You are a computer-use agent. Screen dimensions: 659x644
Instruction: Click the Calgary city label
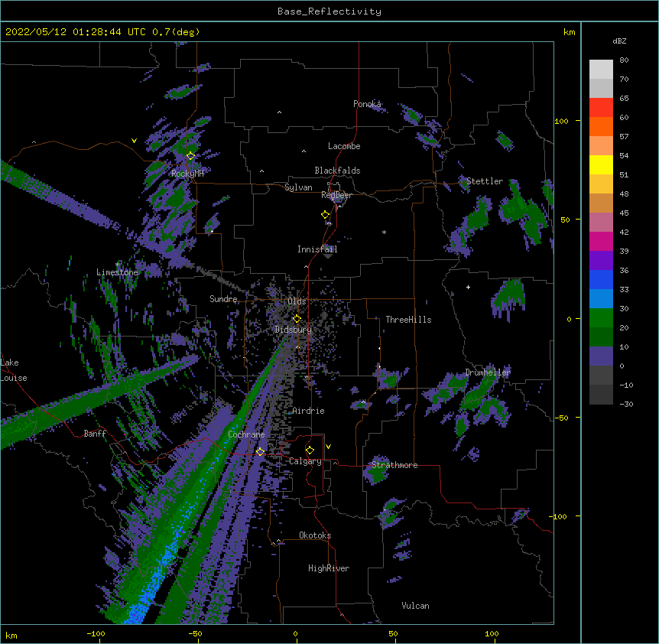305,461
